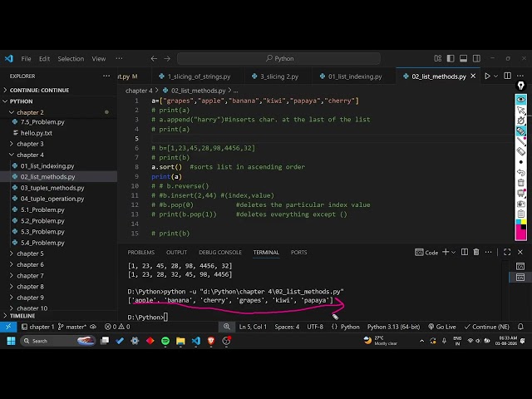Switch to the PROBLEMS panel tab
Viewport: 532px width, 399px height.
140,252
